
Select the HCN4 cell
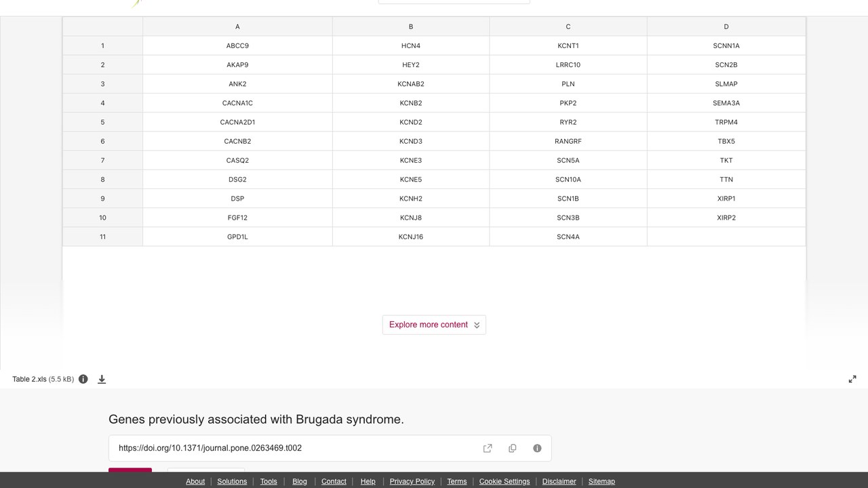[411, 45]
